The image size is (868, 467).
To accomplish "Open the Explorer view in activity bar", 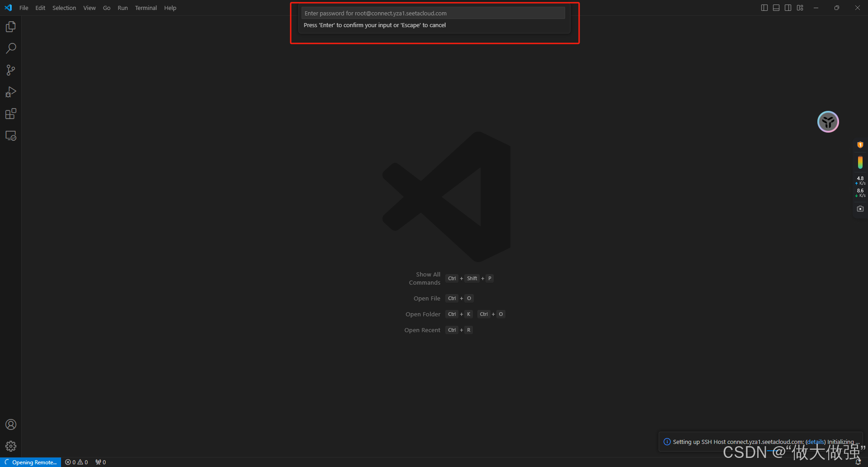I will (x=11, y=27).
